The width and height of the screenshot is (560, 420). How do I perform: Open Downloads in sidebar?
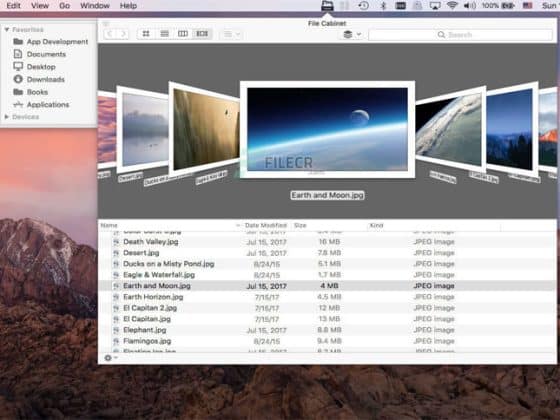click(x=39, y=79)
